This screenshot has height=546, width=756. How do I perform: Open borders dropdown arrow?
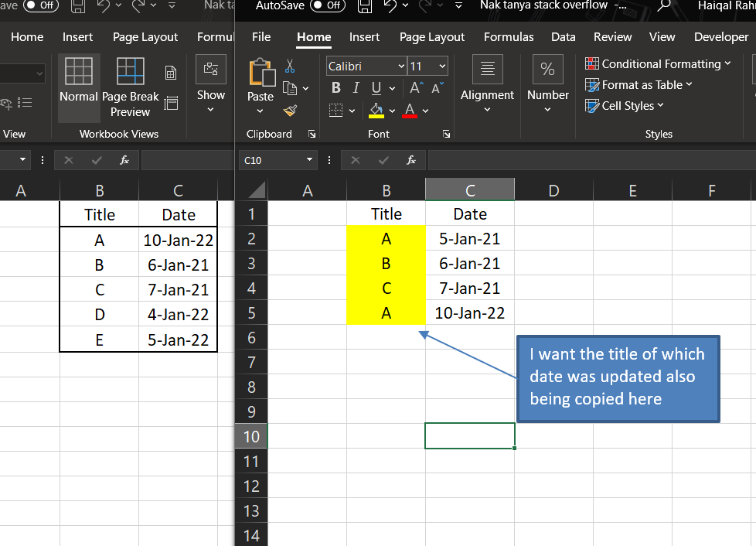[352, 111]
